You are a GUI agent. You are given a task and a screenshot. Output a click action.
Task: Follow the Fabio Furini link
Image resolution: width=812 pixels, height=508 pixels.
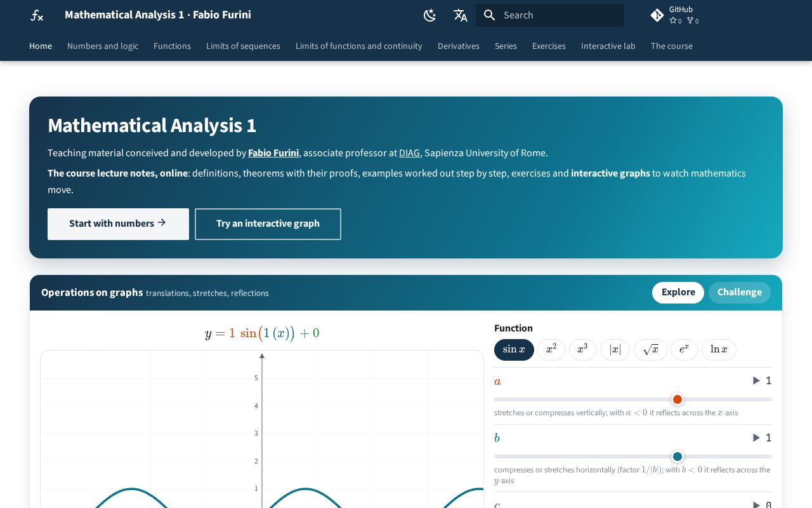pos(273,153)
